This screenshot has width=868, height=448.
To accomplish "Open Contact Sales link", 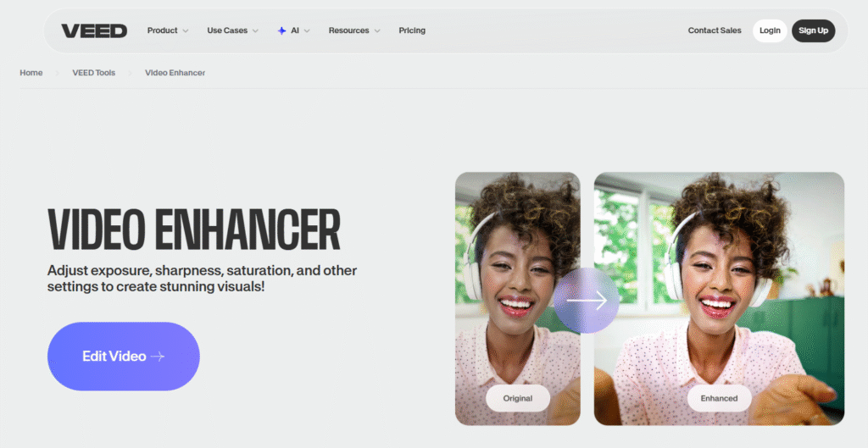I will click(714, 30).
